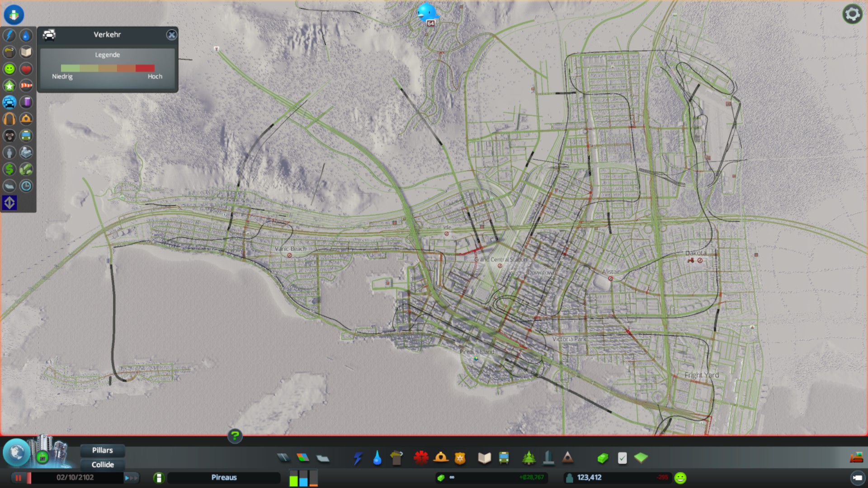Select the Crime info view icon
The width and height of the screenshot is (868, 488).
9,136
